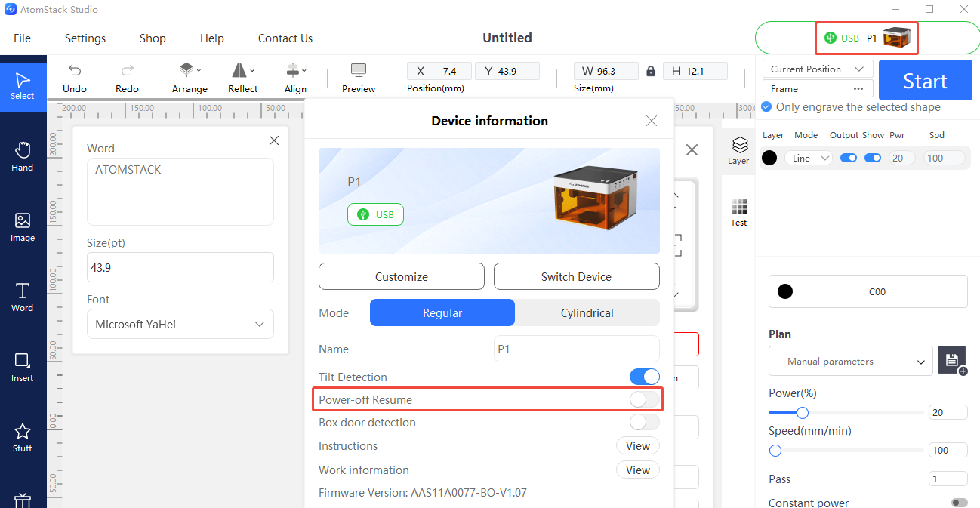Adjust the Speed(mm/min) slider handle

coord(775,451)
